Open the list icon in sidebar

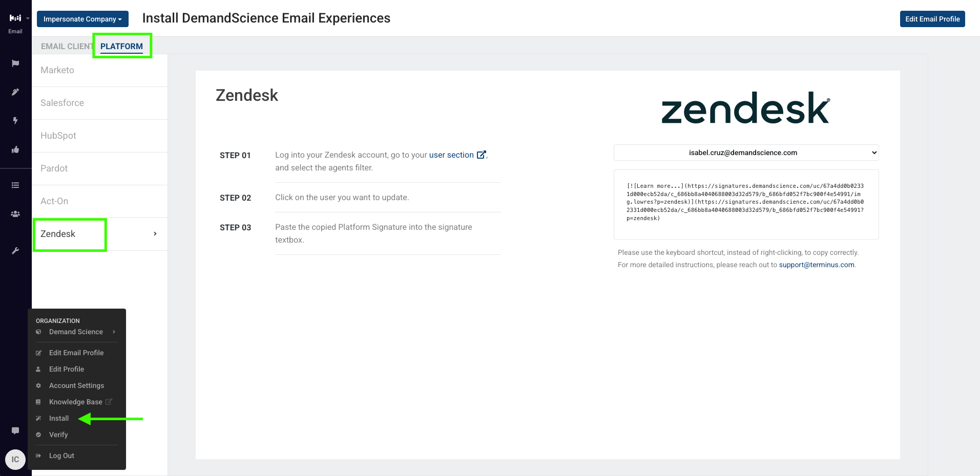pyautogui.click(x=15, y=185)
